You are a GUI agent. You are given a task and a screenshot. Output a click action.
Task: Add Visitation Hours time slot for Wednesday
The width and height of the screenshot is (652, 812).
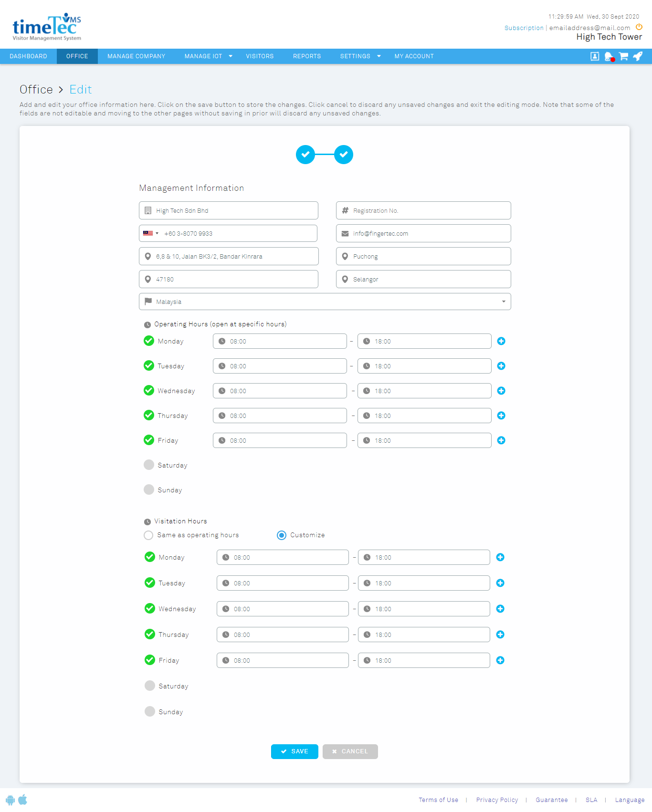tap(500, 609)
